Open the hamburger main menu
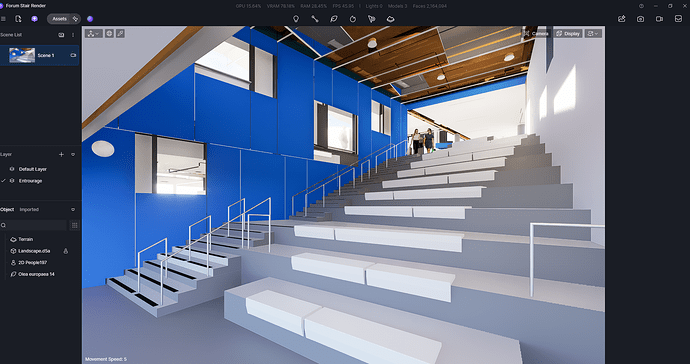The image size is (690, 364). point(4,19)
